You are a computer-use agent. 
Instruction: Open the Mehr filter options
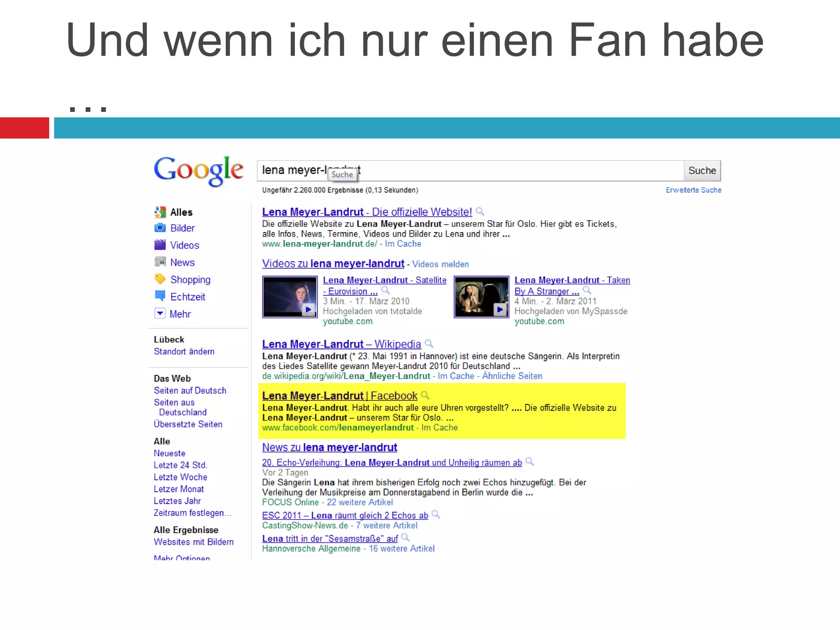point(180,314)
